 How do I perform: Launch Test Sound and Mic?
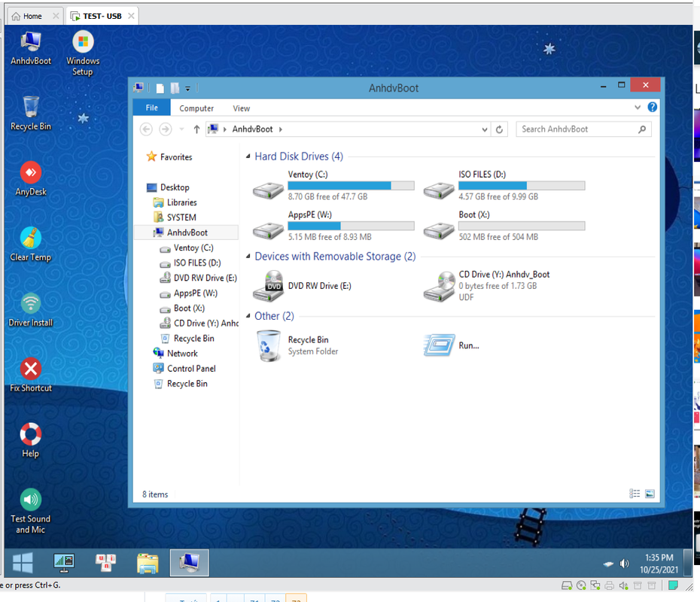coord(31,511)
